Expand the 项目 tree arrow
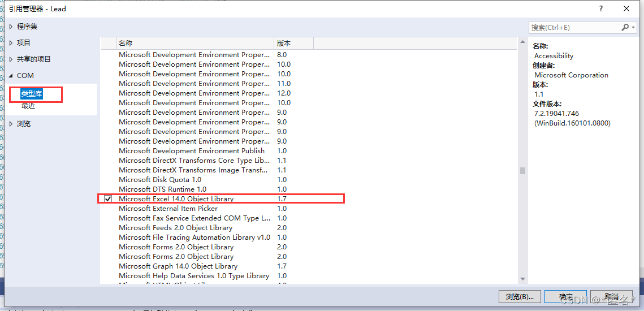Viewport: 644px width, 311px height. (x=11, y=43)
